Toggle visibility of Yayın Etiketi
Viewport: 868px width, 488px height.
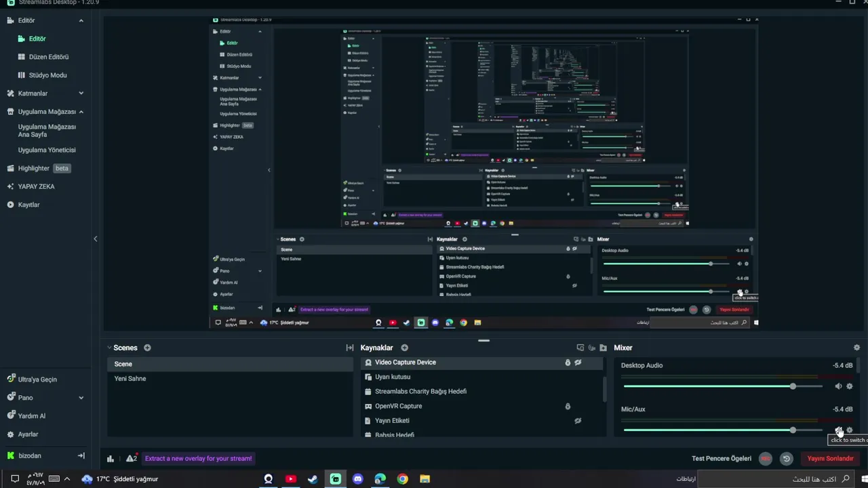pos(578,421)
